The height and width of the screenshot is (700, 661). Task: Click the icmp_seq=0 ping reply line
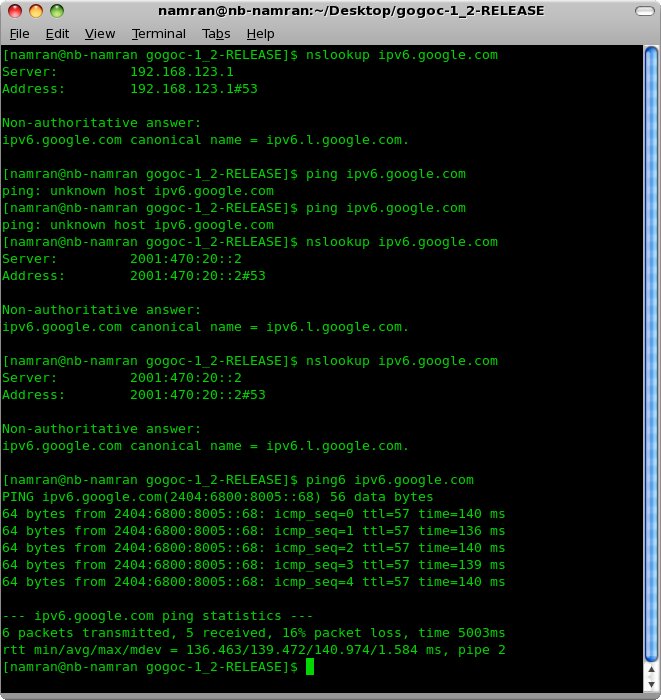(x=254, y=514)
